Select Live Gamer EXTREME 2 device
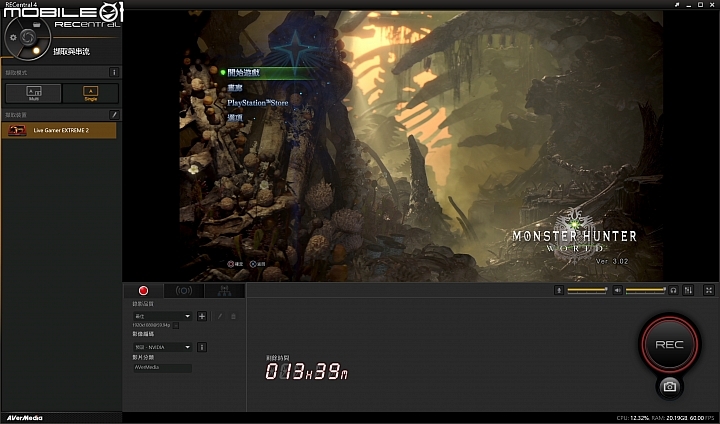Image resolution: width=720 pixels, height=424 pixels. tap(59, 130)
